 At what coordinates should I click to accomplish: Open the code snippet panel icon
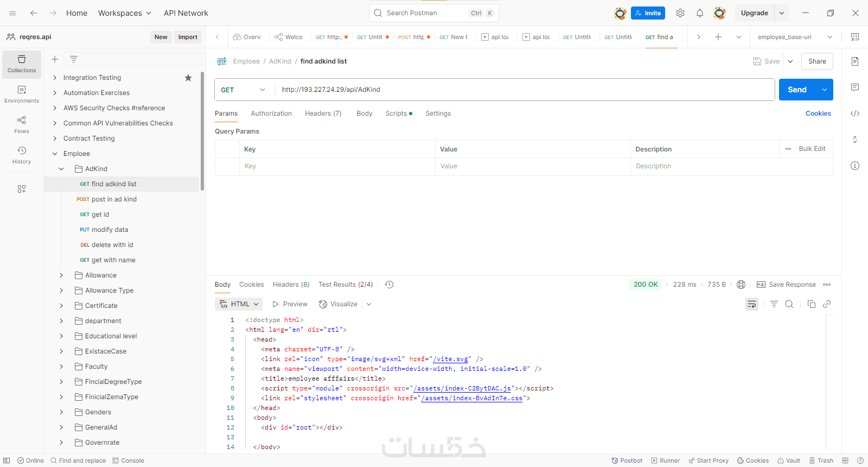pos(855,113)
